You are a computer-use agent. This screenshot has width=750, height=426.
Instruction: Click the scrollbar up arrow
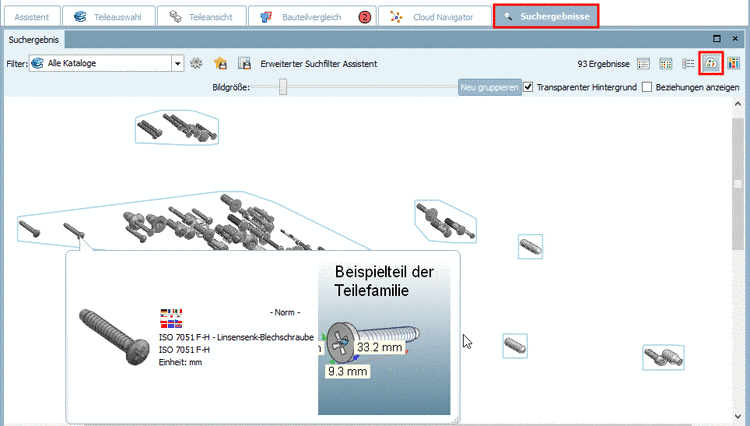(x=738, y=104)
